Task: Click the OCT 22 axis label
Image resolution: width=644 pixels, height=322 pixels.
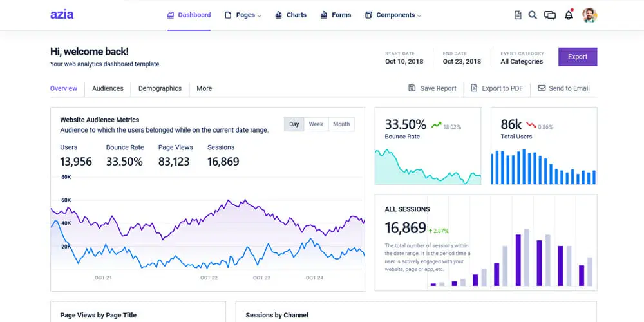Action: (209, 278)
